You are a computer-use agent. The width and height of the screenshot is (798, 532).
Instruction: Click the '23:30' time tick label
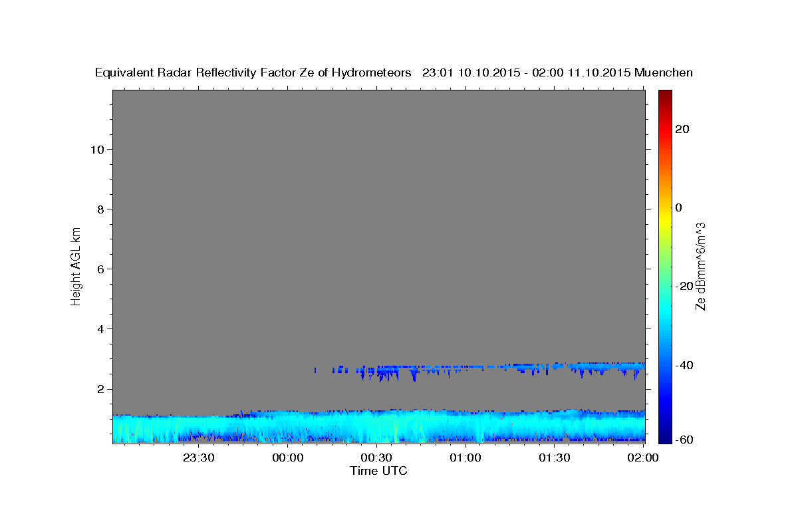click(199, 458)
